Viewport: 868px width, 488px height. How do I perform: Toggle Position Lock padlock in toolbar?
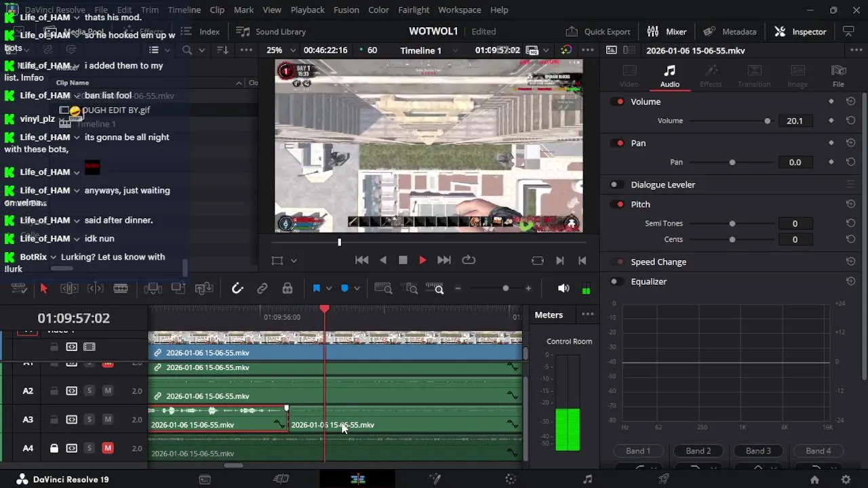click(288, 289)
